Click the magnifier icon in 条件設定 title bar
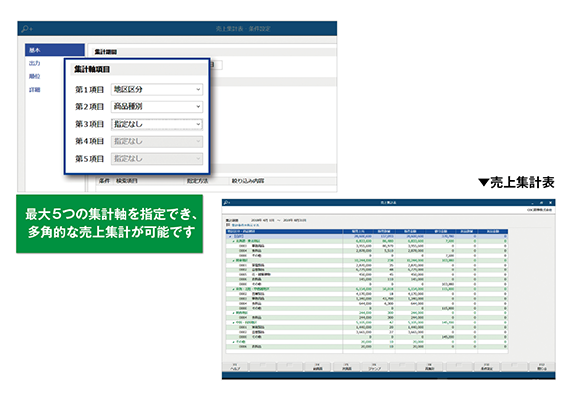The image size is (575, 401). pos(26,29)
